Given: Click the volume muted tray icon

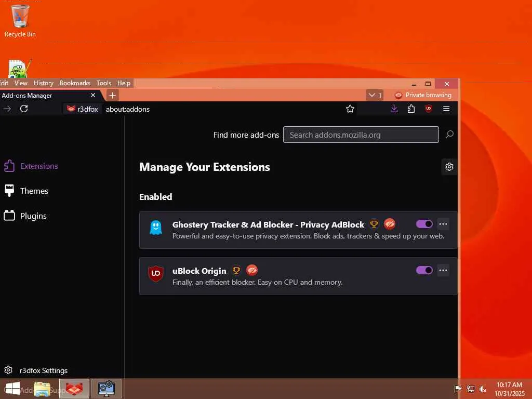Looking at the screenshot, I should click(x=483, y=389).
